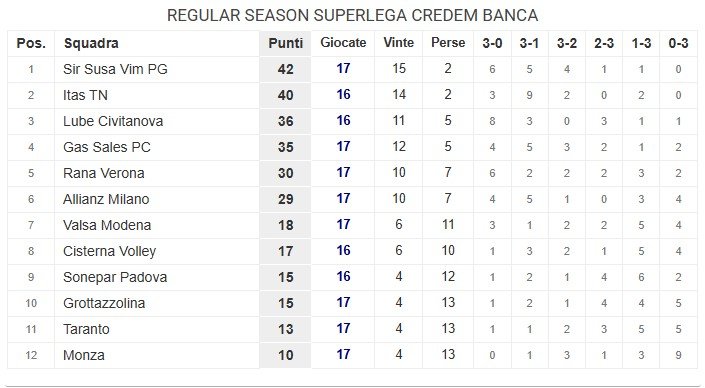The height and width of the screenshot is (388, 705).
Task: Select the Squadra column header
Action: (x=91, y=43)
